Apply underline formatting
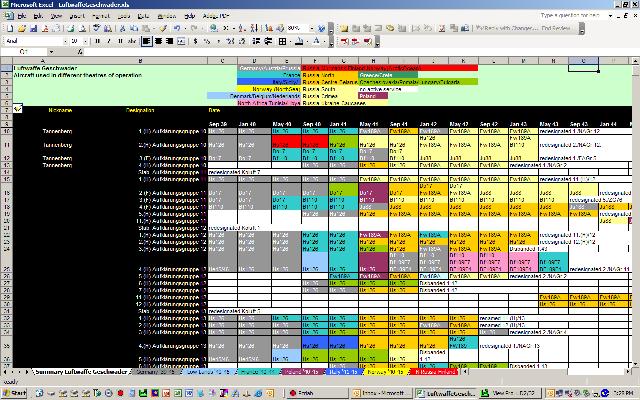This screenshot has width=640, height=400. [120, 41]
